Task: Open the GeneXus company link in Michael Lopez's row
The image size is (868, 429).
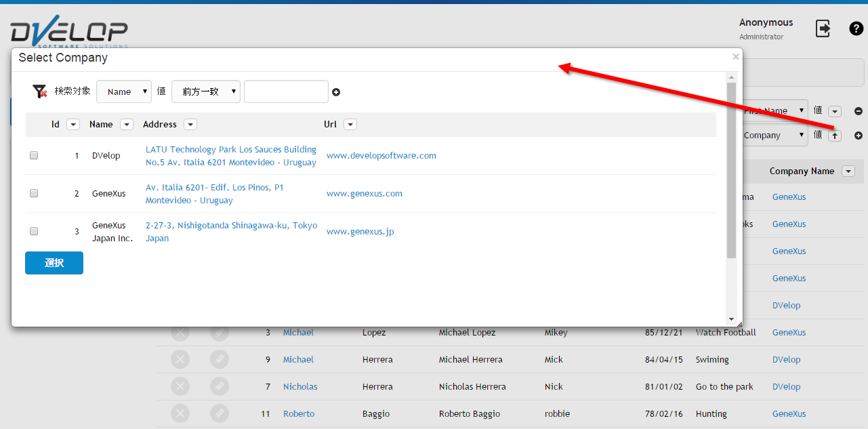Action: [x=789, y=333]
